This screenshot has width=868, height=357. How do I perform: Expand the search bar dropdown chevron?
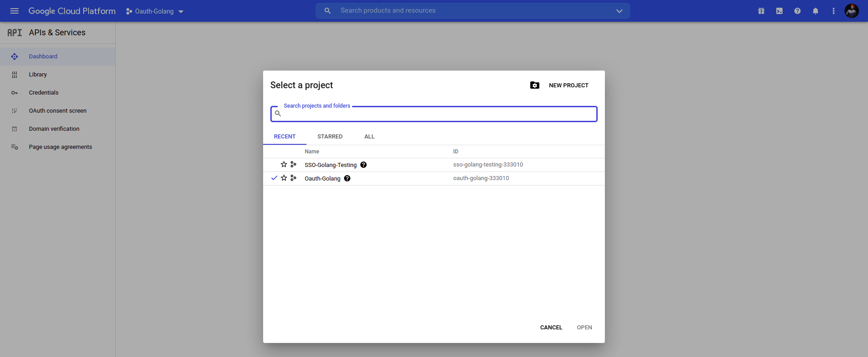click(619, 11)
